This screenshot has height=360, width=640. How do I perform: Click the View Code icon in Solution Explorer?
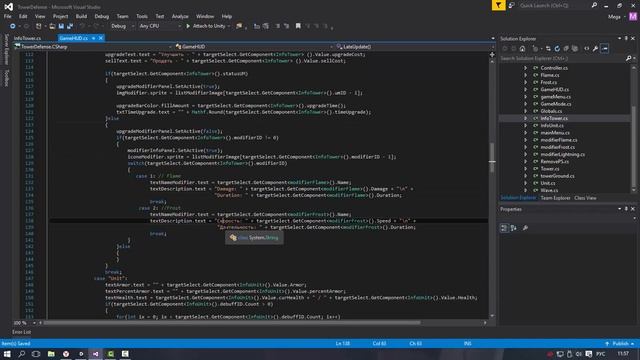[x=587, y=49]
